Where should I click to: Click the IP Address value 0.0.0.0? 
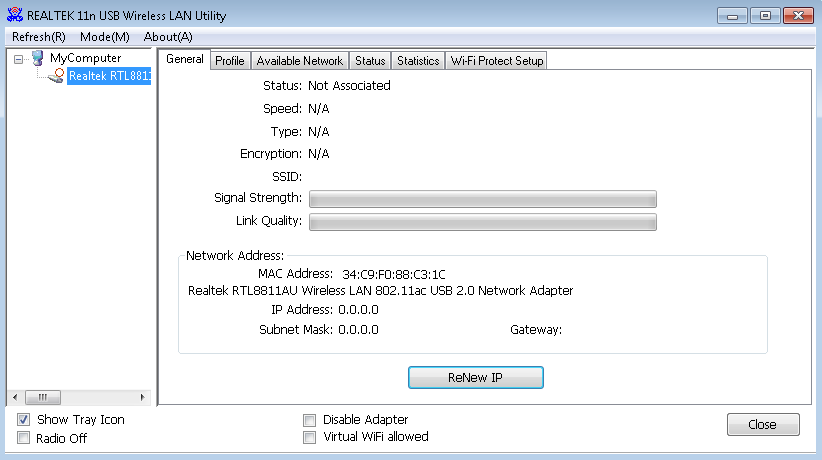pyautogui.click(x=358, y=310)
